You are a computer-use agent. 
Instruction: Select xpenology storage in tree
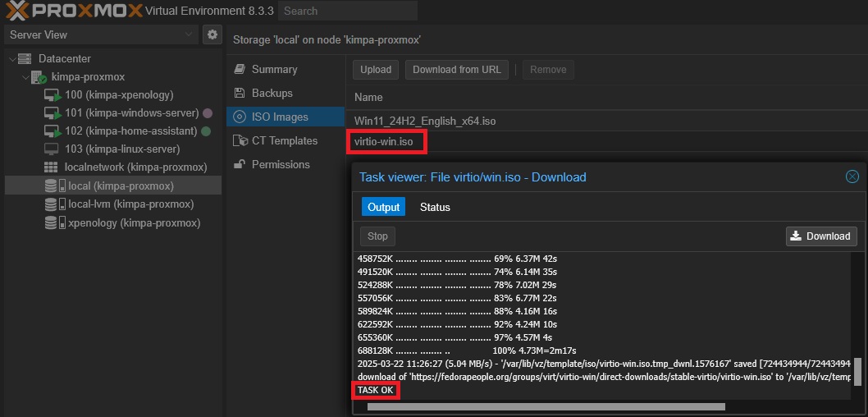[x=134, y=222]
